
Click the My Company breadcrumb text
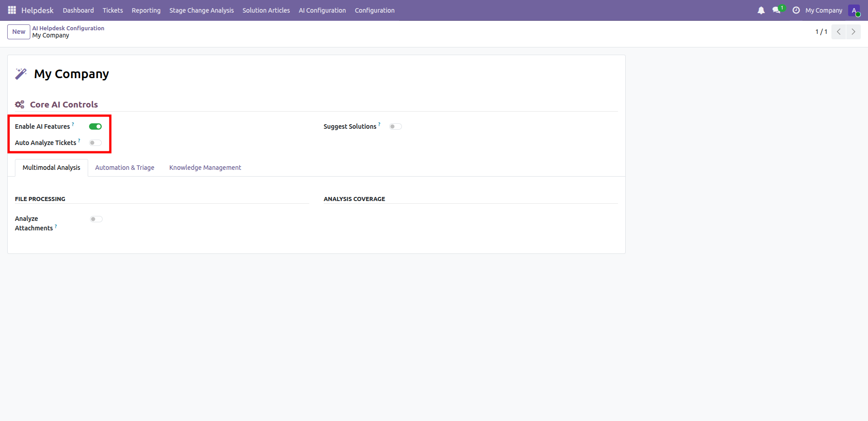click(51, 35)
